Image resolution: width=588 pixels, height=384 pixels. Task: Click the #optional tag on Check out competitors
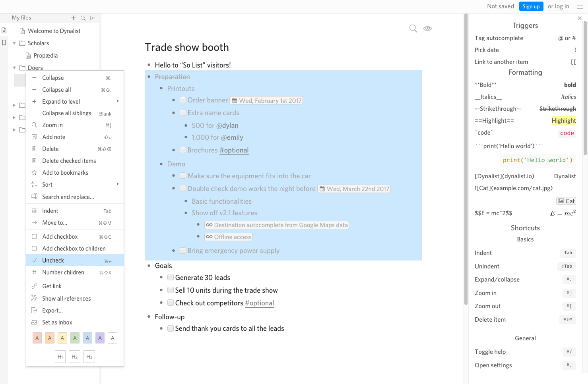[x=260, y=303]
